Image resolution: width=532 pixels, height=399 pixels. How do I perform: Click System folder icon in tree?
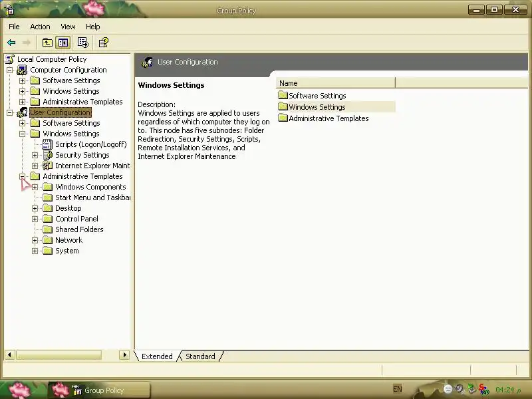(x=47, y=251)
